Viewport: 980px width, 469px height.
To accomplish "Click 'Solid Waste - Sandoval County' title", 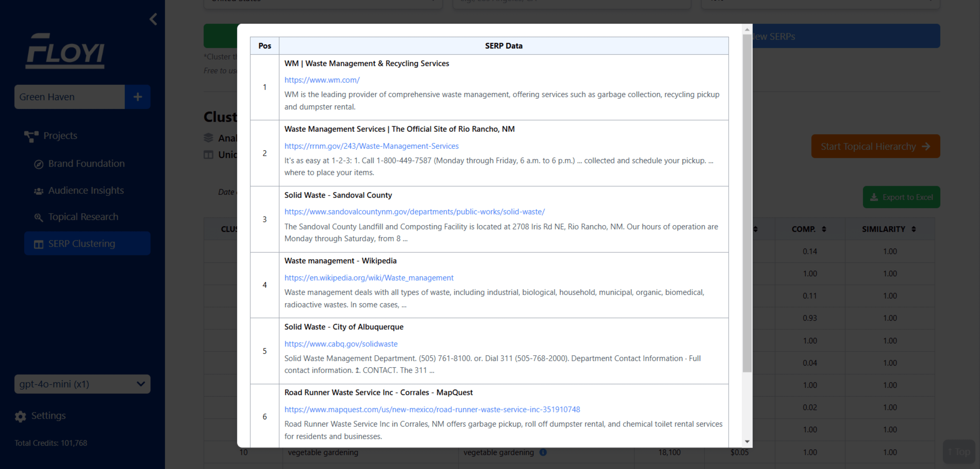I will pyautogui.click(x=338, y=195).
